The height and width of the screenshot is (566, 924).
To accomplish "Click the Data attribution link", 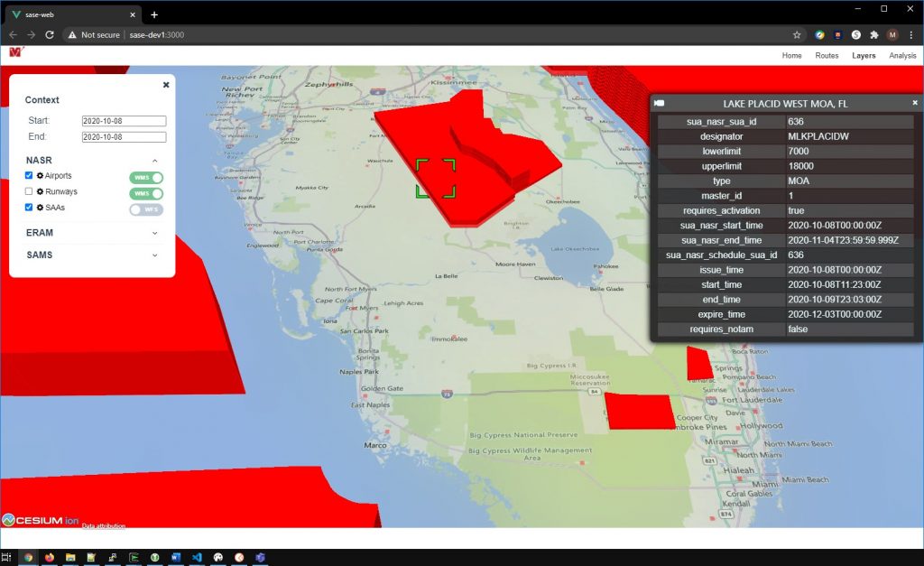I will 103,525.
